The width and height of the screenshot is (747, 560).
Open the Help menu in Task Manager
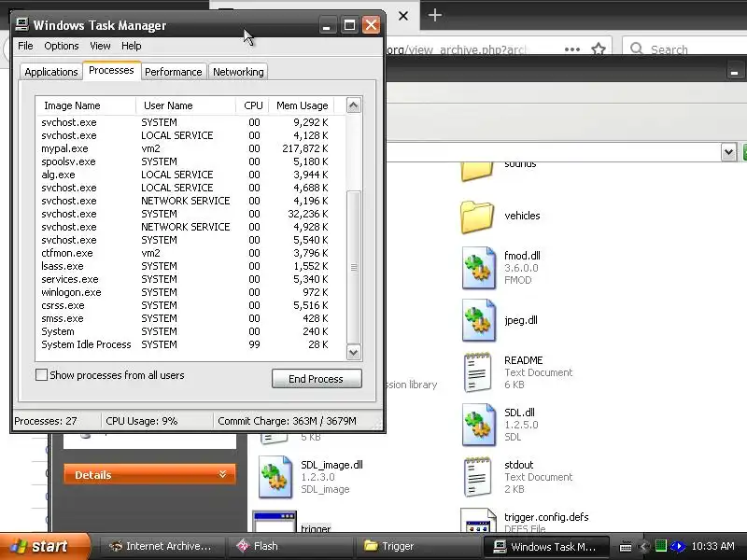point(131,46)
